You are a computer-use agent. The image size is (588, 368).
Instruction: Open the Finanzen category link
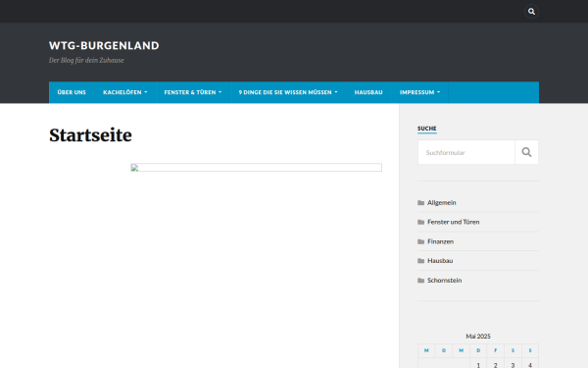pyautogui.click(x=441, y=241)
